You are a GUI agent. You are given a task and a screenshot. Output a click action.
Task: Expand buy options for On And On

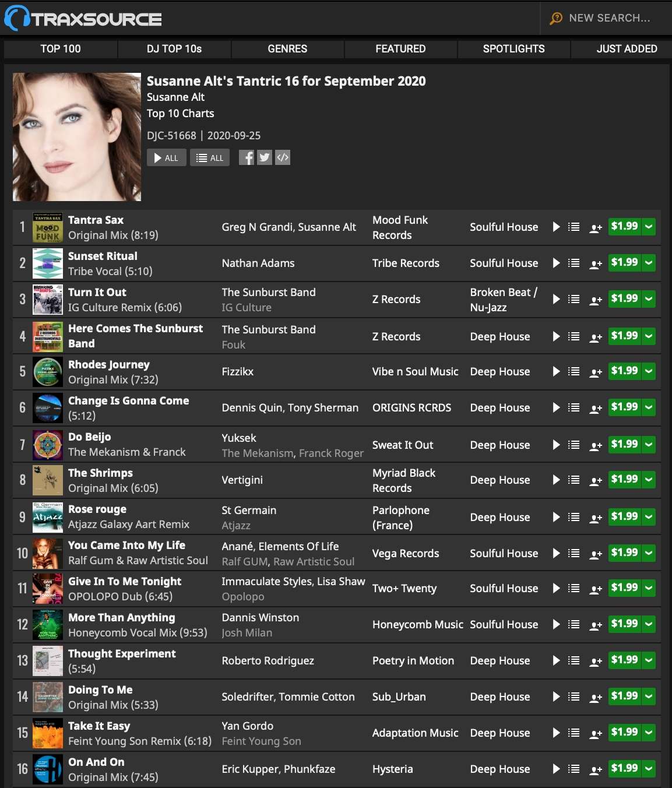click(649, 769)
